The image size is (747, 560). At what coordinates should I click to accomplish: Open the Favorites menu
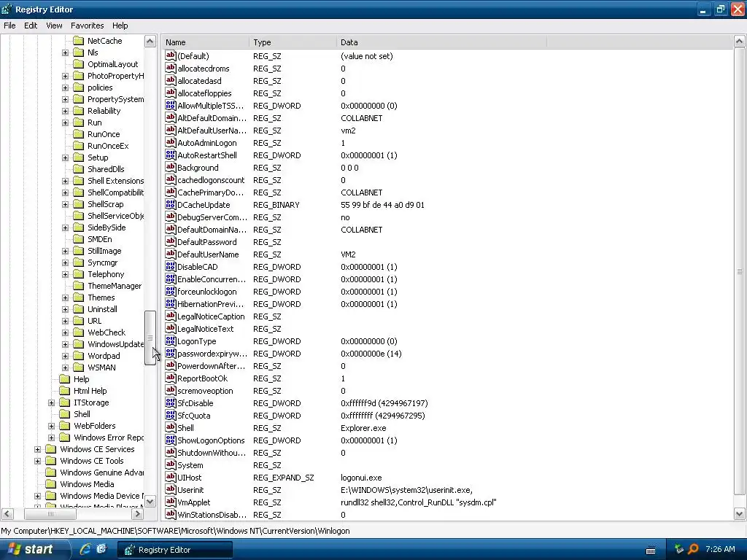88,26
